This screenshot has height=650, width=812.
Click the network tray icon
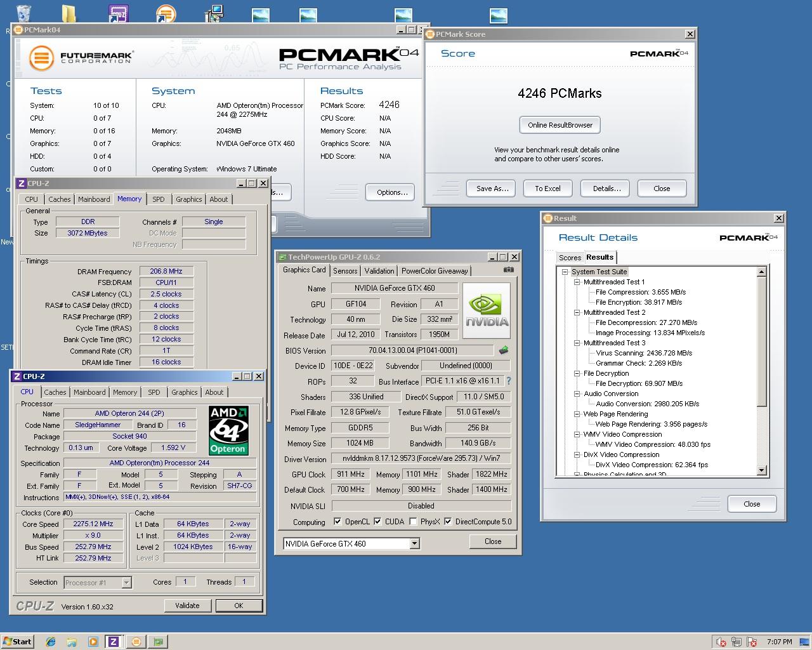[737, 642]
